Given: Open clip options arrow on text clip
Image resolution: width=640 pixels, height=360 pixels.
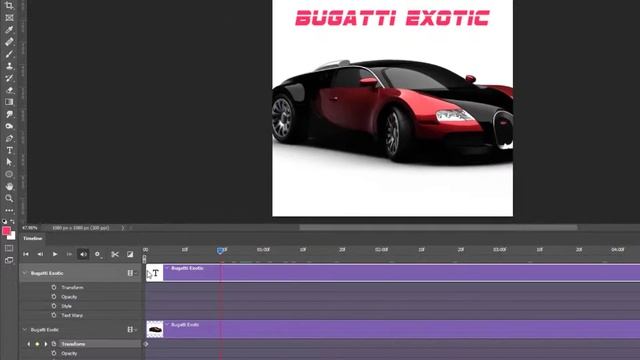Looking at the screenshot, I should (x=167, y=268).
